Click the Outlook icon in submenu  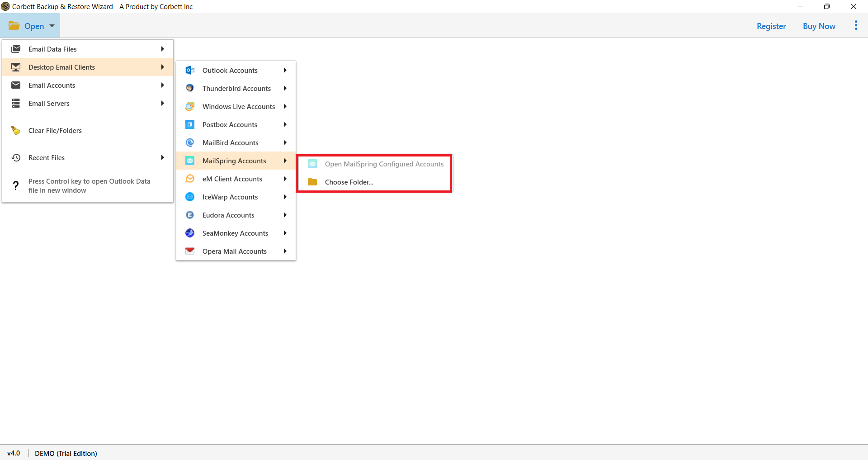click(190, 70)
